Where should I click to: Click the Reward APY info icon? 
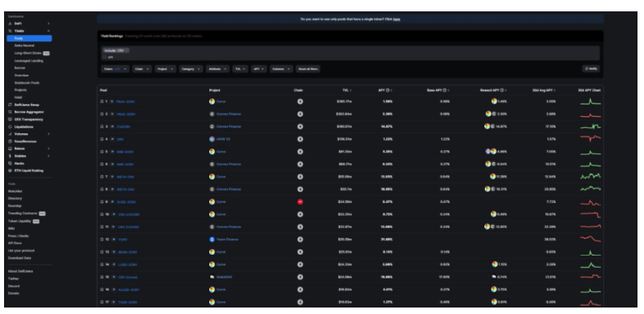tap(502, 90)
